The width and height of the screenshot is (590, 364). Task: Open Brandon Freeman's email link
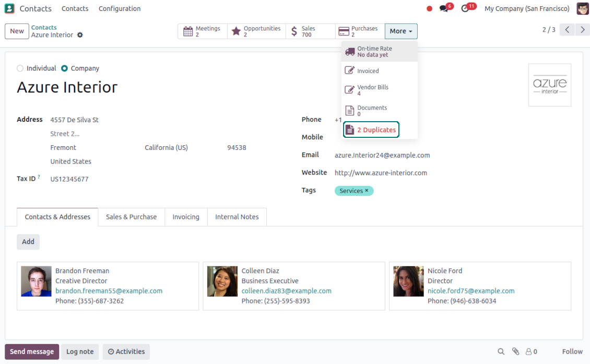pyautogui.click(x=109, y=291)
